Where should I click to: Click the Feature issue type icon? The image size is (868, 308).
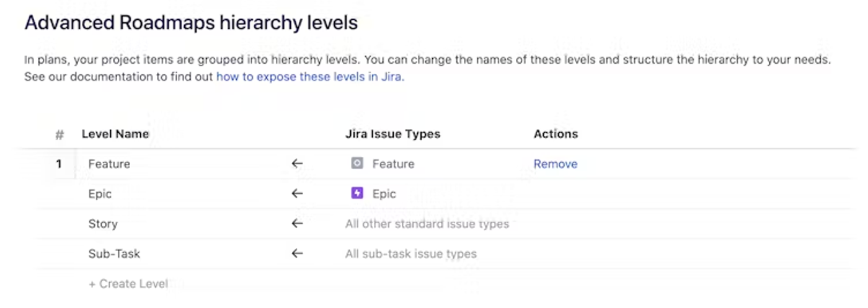356,164
